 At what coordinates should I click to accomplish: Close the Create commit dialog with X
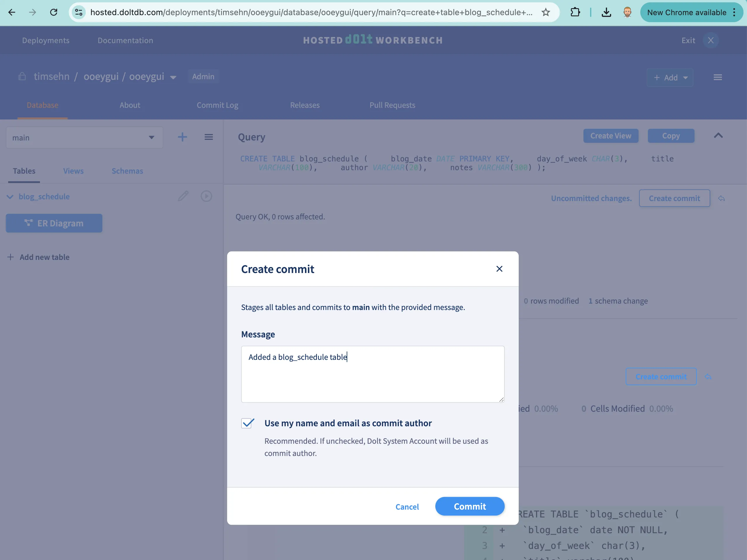coord(499,269)
